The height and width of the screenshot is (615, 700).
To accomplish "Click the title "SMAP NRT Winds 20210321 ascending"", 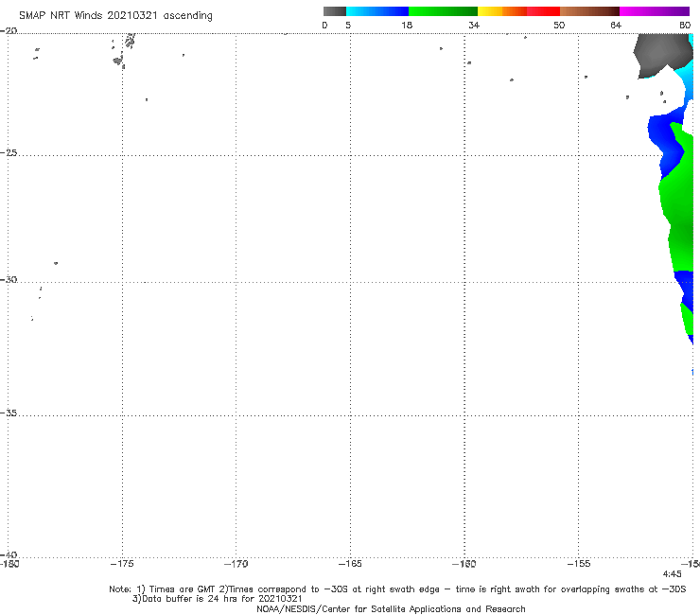I will pos(115,15).
